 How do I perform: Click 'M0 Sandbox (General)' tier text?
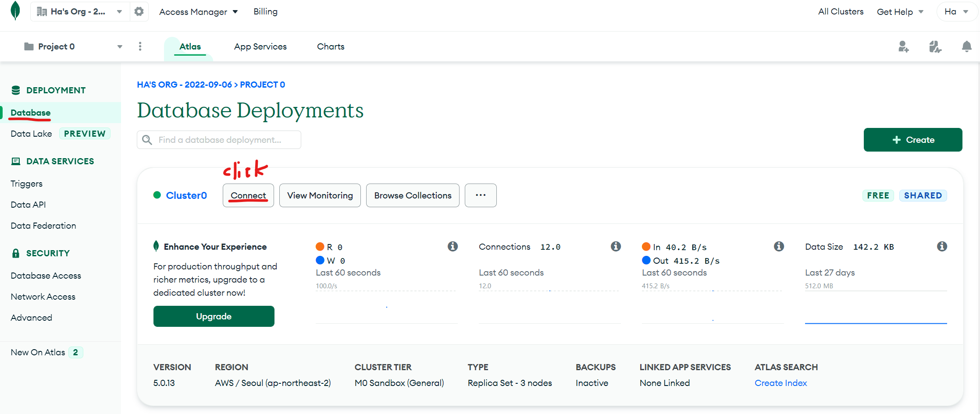pos(399,383)
